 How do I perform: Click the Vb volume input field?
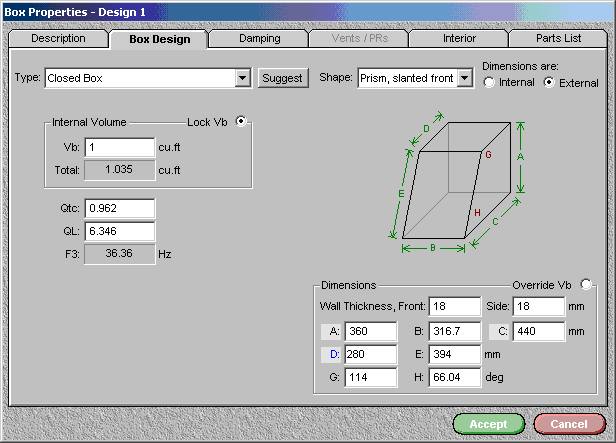click(x=119, y=147)
